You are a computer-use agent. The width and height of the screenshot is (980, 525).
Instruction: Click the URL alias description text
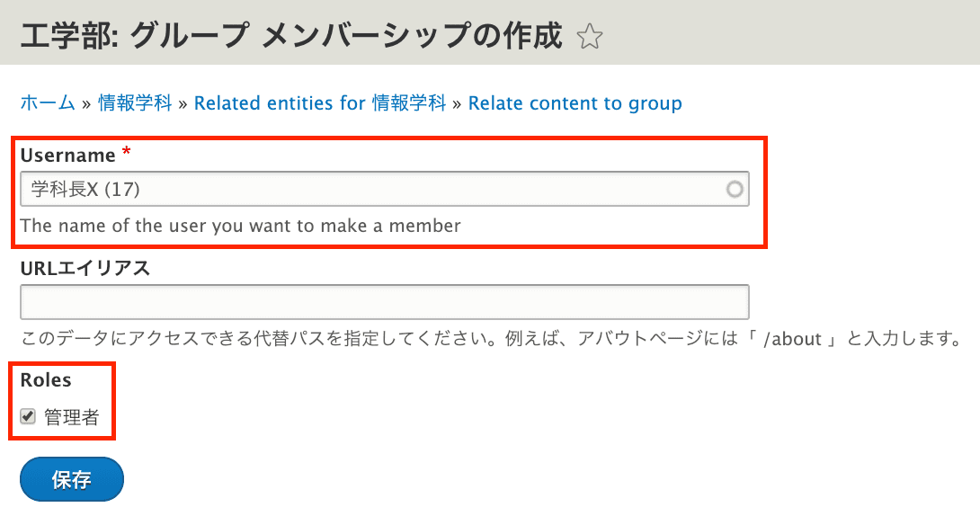(x=491, y=339)
